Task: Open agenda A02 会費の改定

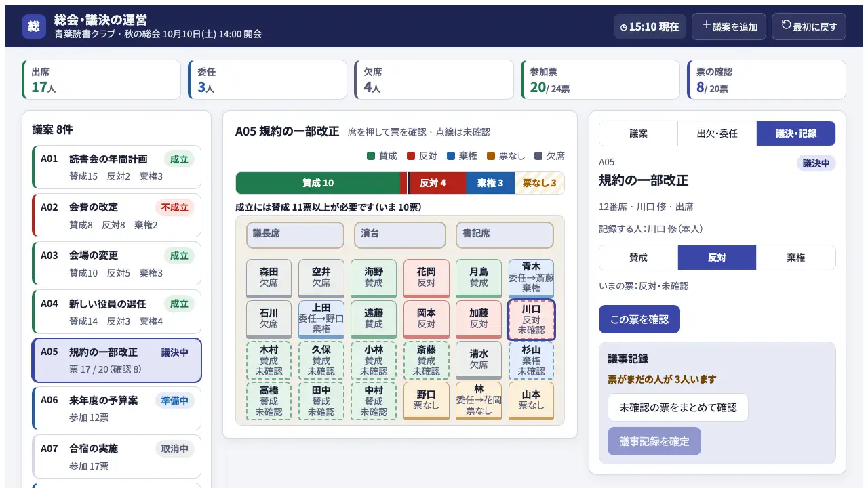Action: 117,215
